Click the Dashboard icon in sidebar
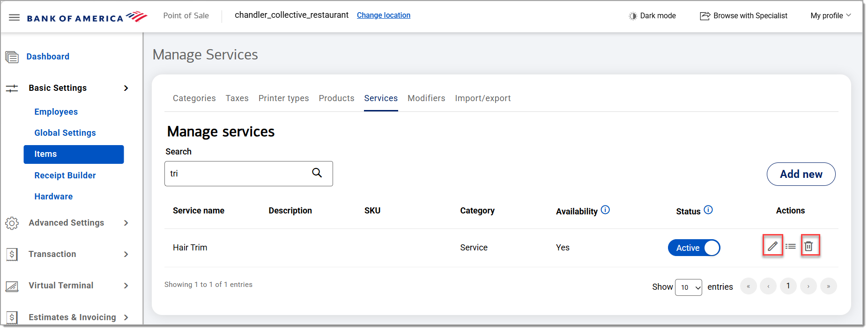This screenshot has height=330, width=868. click(12, 57)
